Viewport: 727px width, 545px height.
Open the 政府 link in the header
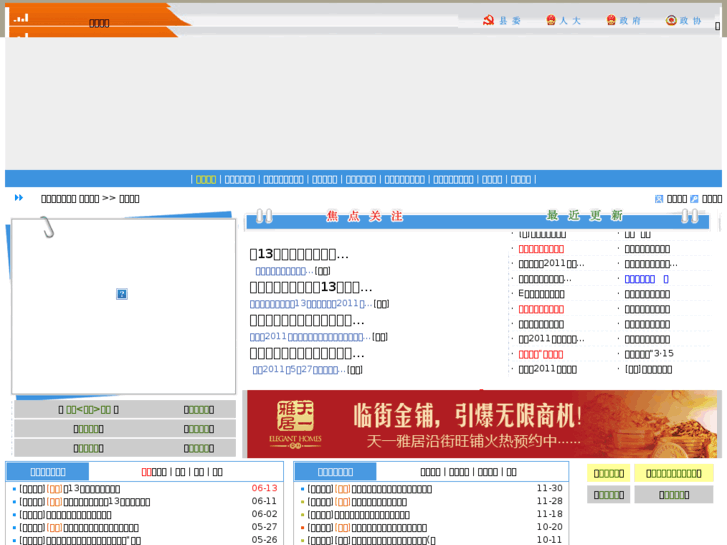[630, 21]
